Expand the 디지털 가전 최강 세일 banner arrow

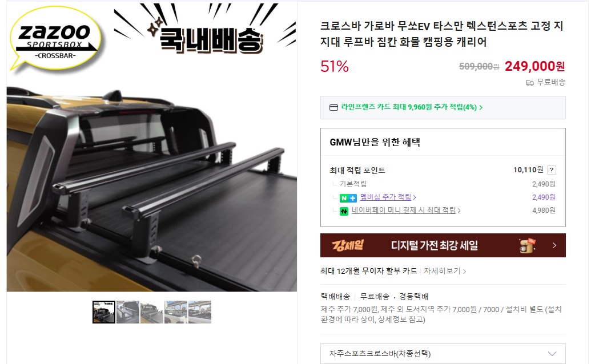pos(554,245)
